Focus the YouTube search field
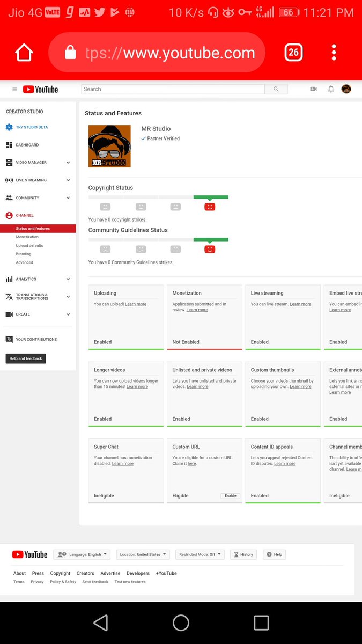Viewport: 362px width, 644px height. [x=173, y=89]
